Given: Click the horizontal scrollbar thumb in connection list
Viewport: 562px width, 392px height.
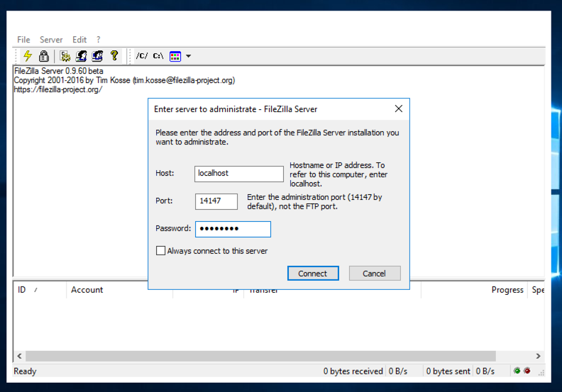Looking at the screenshot, I should (x=261, y=356).
